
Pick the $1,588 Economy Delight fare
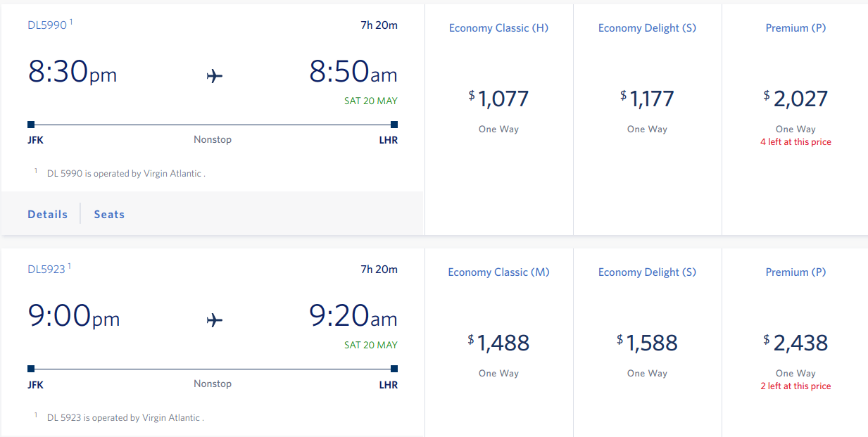coord(648,343)
